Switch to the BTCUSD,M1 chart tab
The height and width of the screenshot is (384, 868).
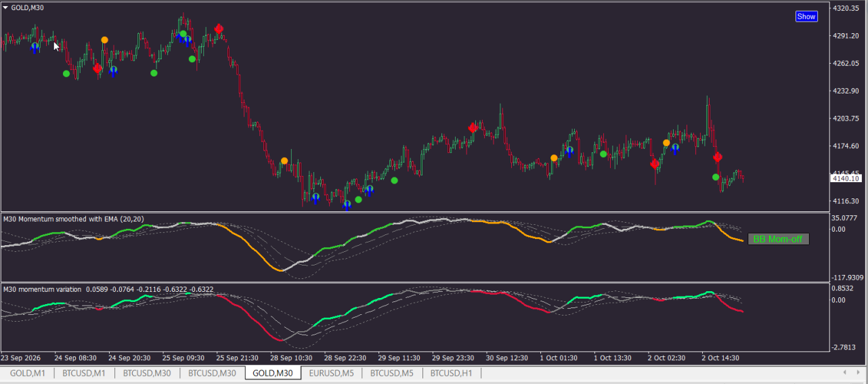[x=84, y=372]
